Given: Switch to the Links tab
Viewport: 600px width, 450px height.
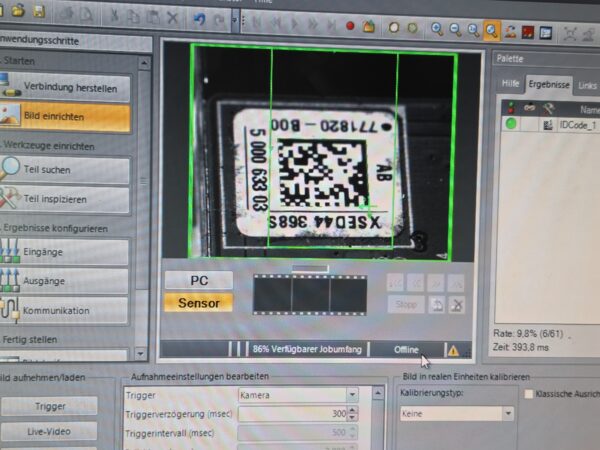Looking at the screenshot, I should click(x=587, y=86).
